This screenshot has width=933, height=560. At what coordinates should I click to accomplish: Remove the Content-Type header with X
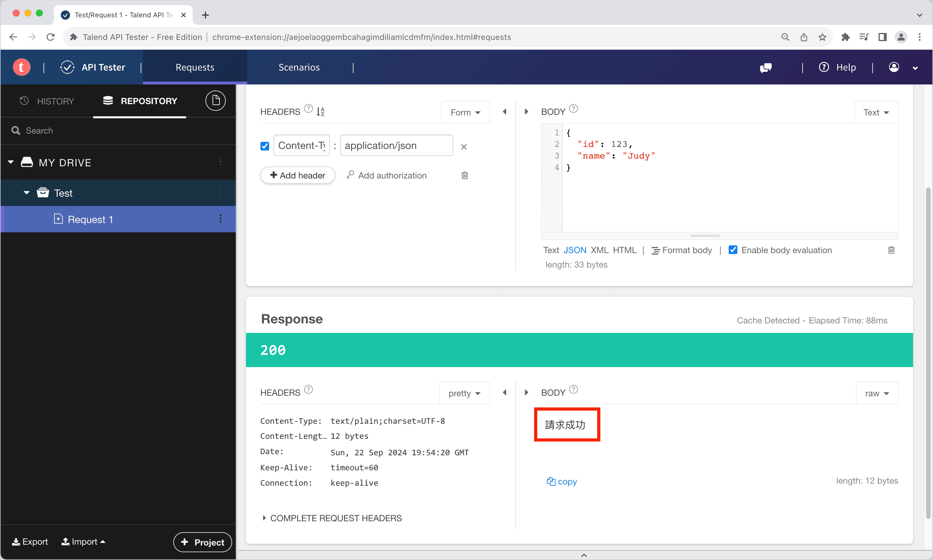click(464, 147)
